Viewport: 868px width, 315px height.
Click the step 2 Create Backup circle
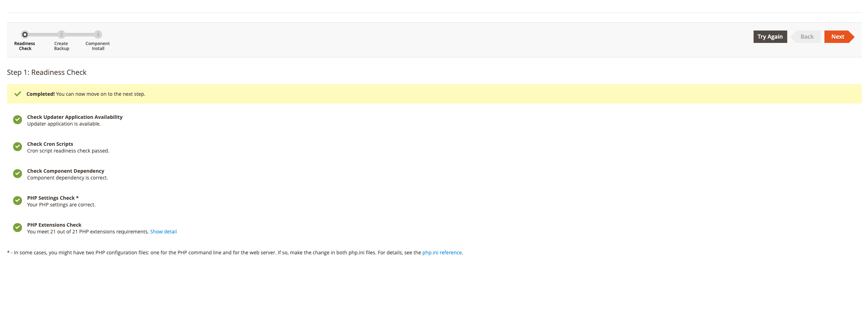click(61, 34)
